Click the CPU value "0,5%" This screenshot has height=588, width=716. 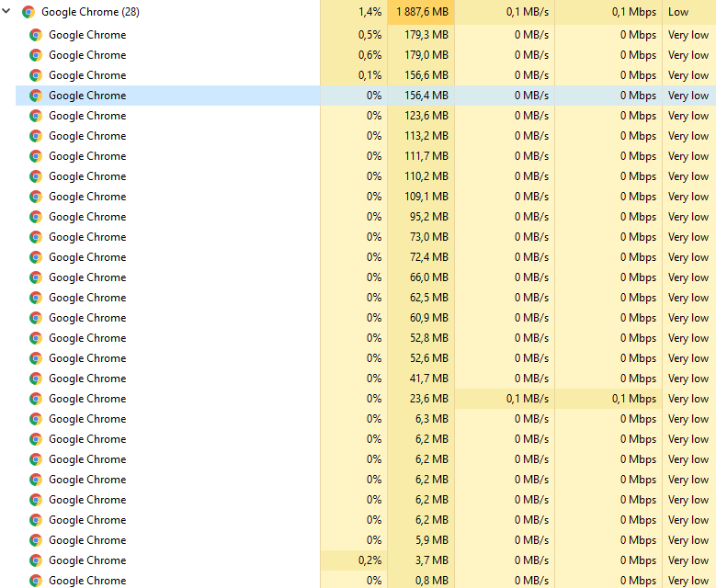(369, 35)
